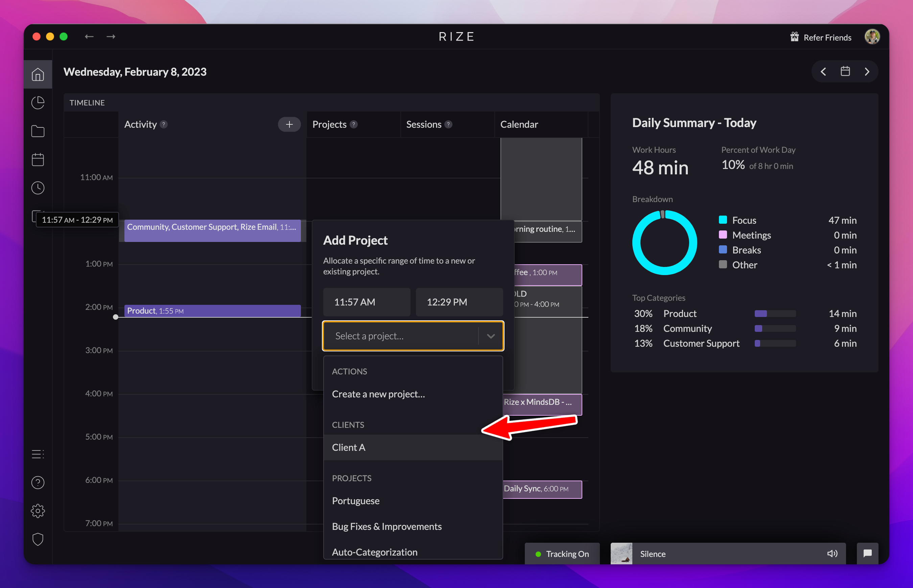Edit the 12:29 PM end time field

(x=459, y=302)
